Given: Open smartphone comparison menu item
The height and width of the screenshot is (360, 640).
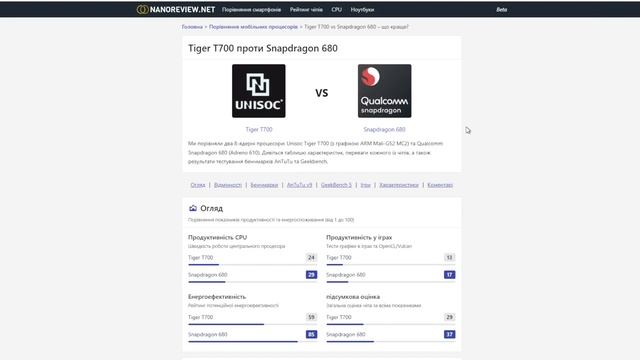Looking at the screenshot, I should point(251,9).
